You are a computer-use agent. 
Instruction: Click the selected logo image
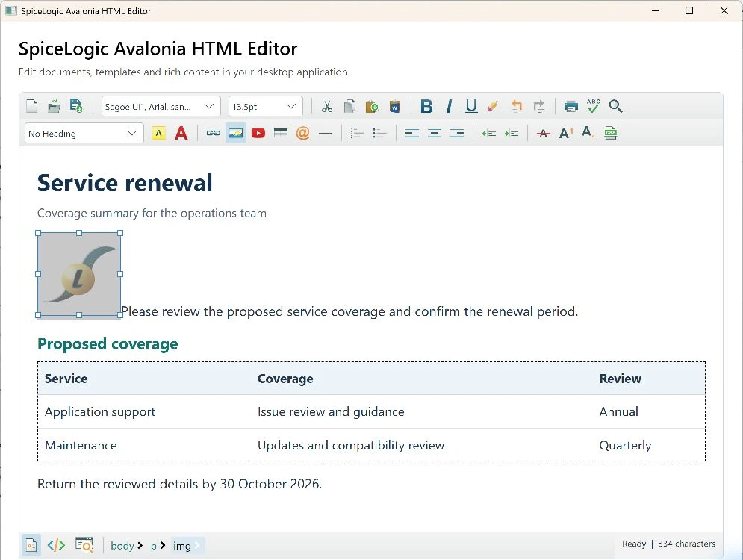point(79,274)
